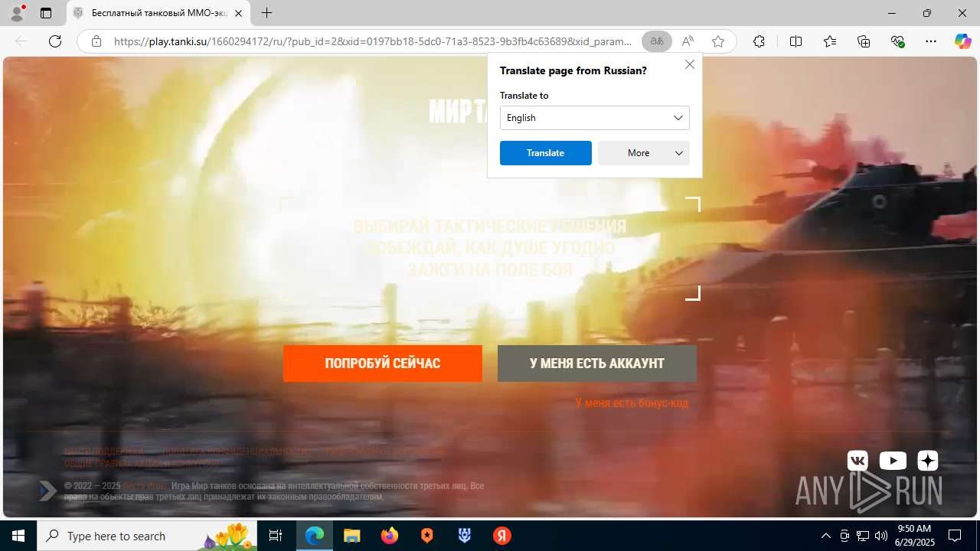The width and height of the screenshot is (980, 551).
Task: Start Read aloud from address bar
Action: (688, 41)
